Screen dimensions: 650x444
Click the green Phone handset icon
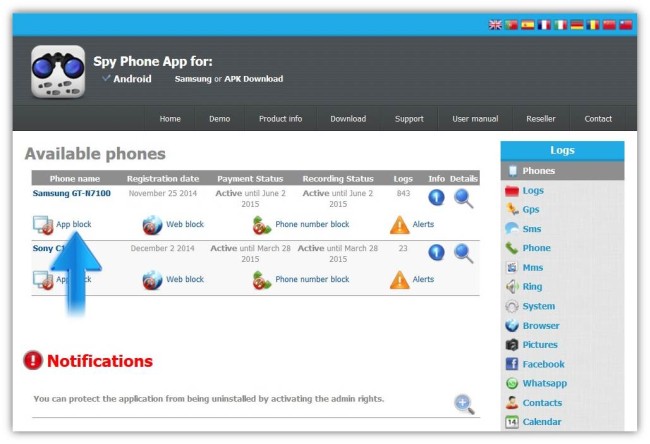512,248
